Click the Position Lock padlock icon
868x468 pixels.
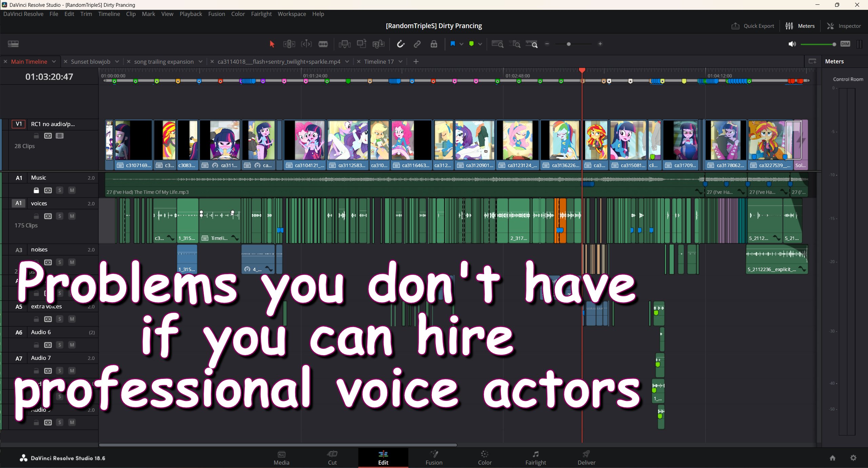point(434,44)
